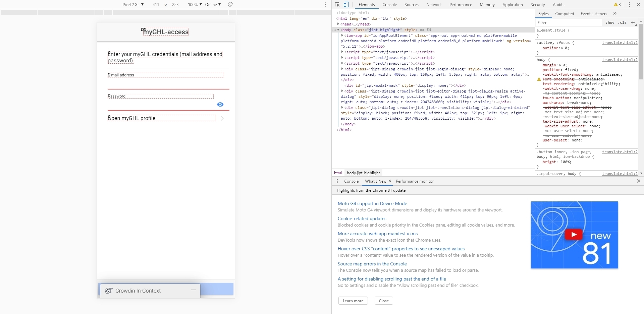Image resolution: width=644 pixels, height=314 pixels.
Task: Open myGHL profile list item
Action: pyautogui.click(x=168, y=118)
